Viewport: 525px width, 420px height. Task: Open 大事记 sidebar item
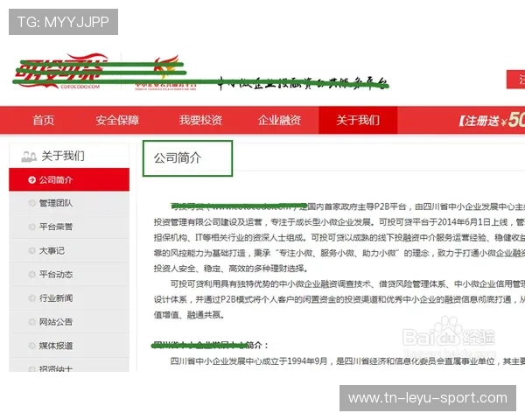coord(69,250)
